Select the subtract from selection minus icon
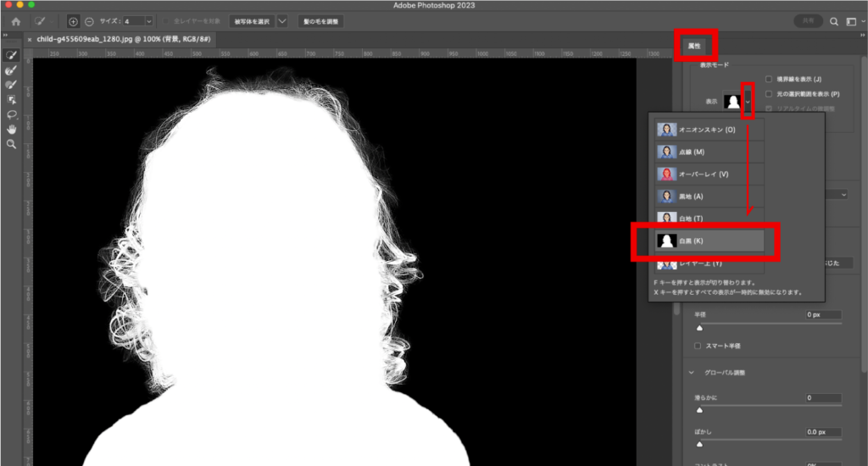 point(89,21)
